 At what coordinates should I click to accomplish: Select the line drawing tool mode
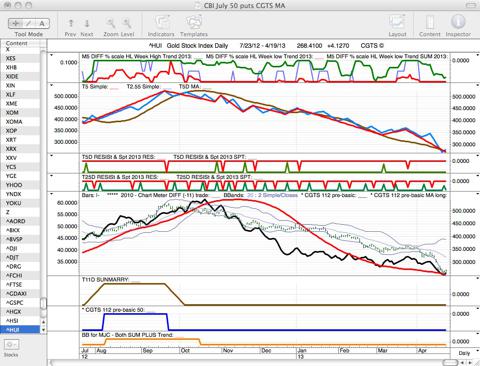(29, 23)
